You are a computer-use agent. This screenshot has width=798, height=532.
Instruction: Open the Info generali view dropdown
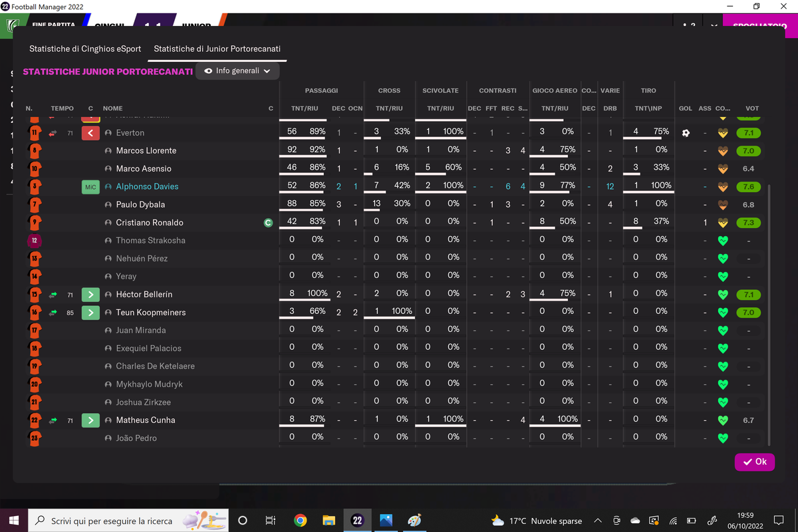coord(237,71)
